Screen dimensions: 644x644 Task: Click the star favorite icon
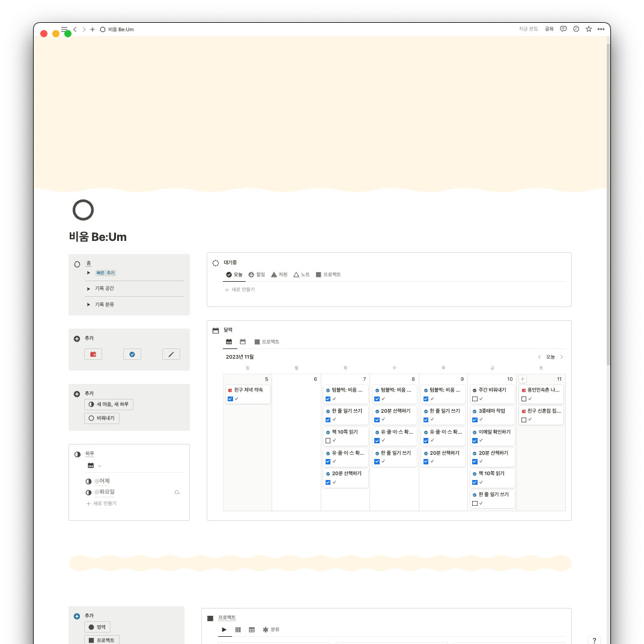click(589, 29)
